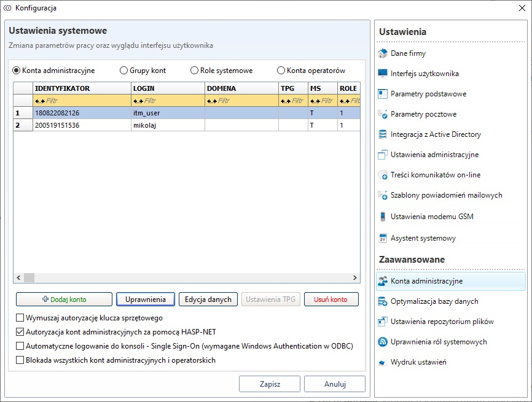
Task: Click the Wydruk ustawień printer icon
Action: (x=382, y=362)
